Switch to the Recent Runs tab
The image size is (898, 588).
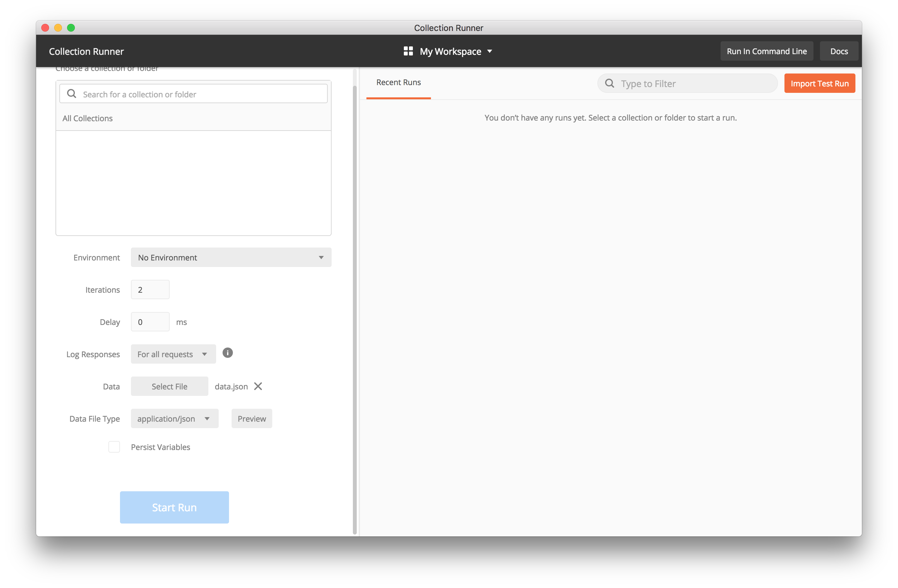398,82
